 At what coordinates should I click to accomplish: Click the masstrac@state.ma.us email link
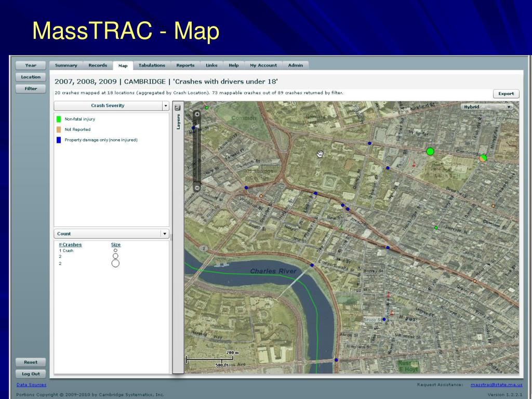496,385
